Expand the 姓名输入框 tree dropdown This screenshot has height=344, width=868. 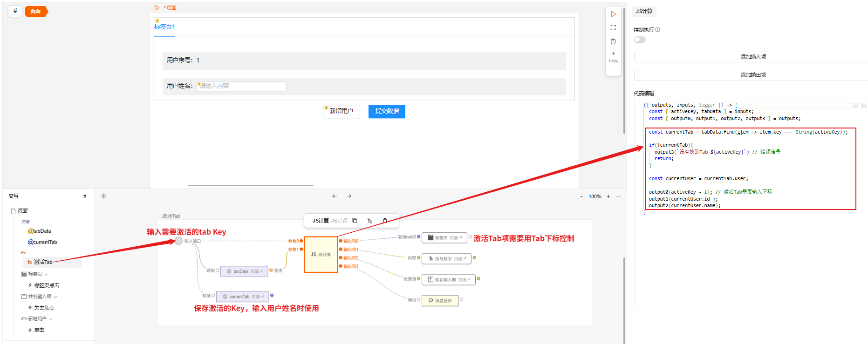55,297
